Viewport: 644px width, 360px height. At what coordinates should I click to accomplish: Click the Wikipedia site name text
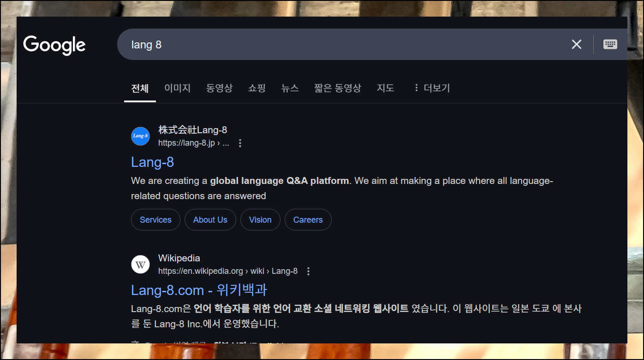[x=179, y=258]
